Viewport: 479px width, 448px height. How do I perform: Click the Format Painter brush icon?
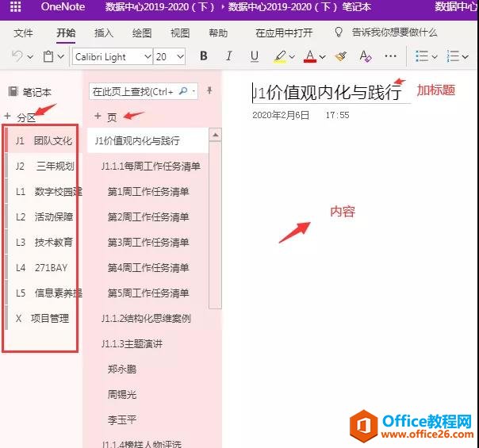point(341,56)
